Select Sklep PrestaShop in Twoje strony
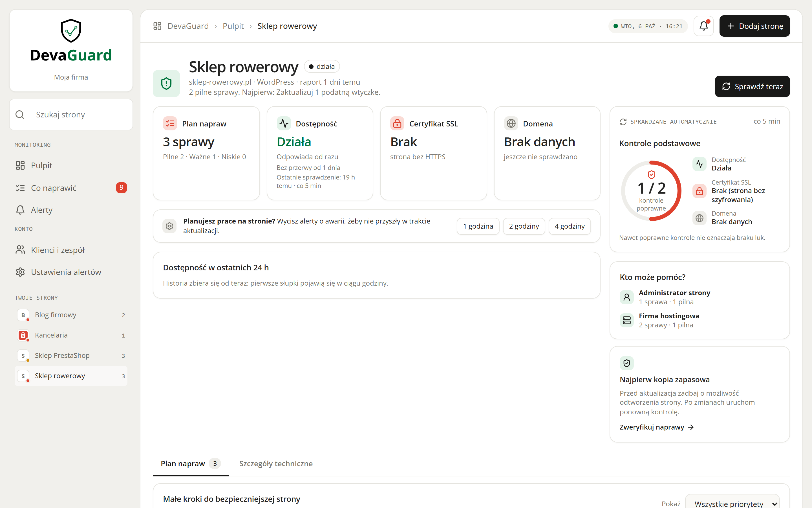This screenshot has height=508, width=812. 71,356
